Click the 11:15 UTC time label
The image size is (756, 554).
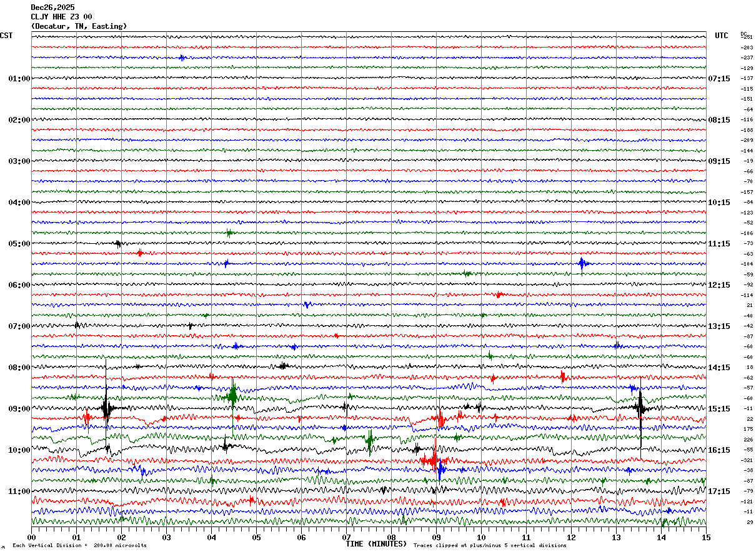coord(719,244)
